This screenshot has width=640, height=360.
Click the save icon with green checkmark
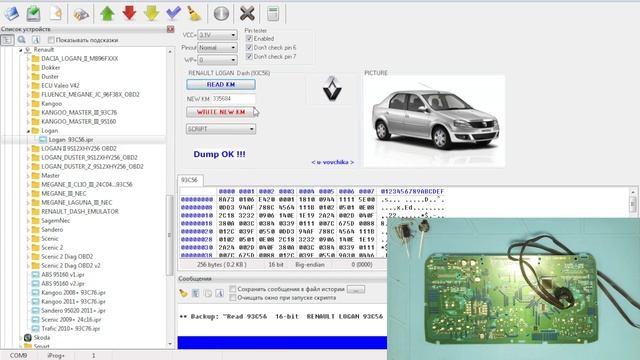pyautogui.click(x=33, y=13)
